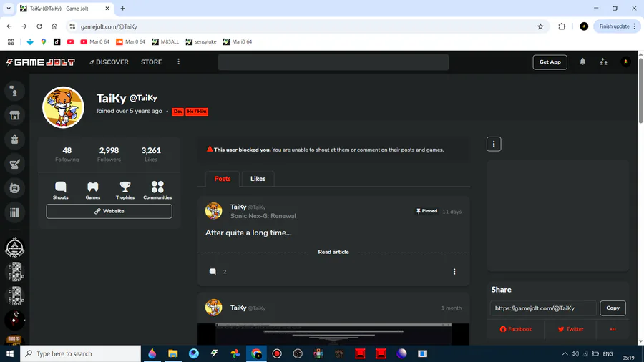Click Read article on pinned post
The height and width of the screenshot is (362, 644).
(333, 252)
